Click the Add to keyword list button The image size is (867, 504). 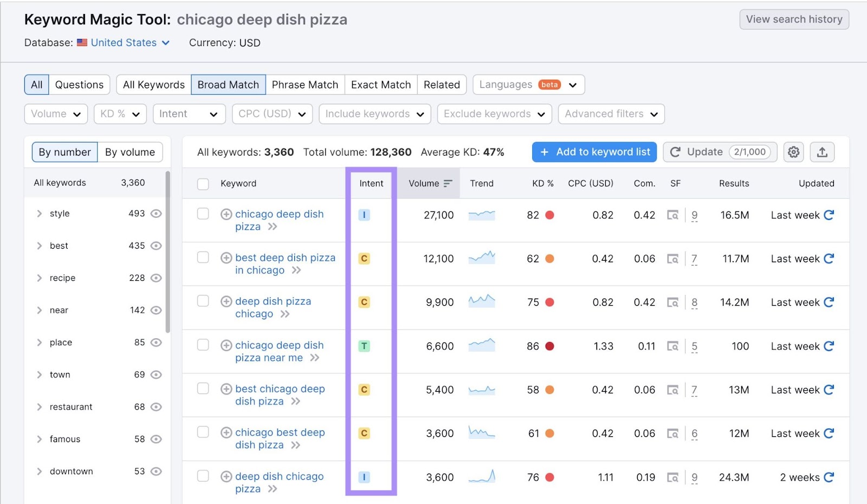[x=594, y=152]
